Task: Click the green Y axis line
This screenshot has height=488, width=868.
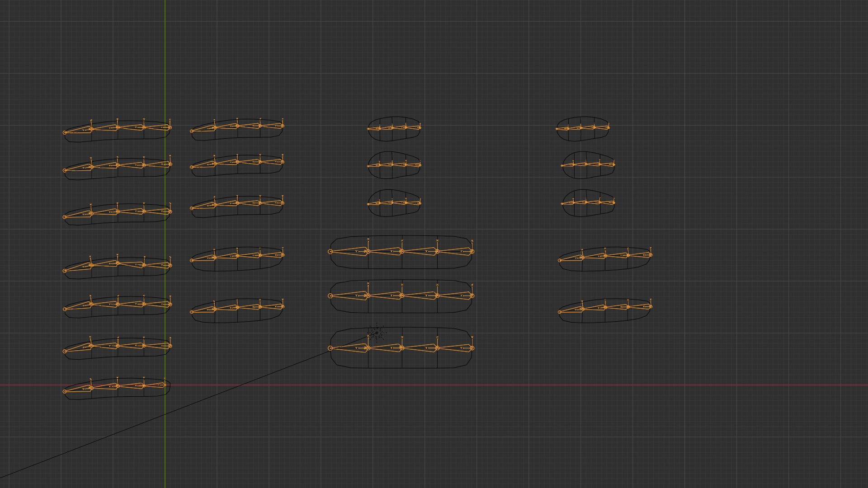Action: (x=165, y=68)
